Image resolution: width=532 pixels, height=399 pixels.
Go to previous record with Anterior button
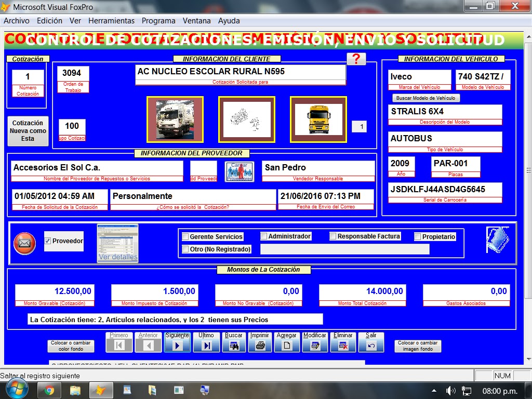point(148,342)
